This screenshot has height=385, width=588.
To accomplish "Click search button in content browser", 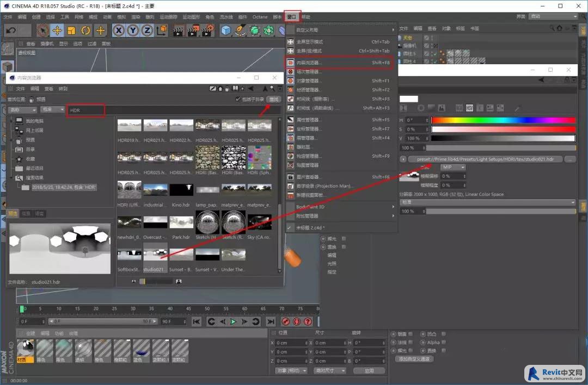I will pos(274,100).
